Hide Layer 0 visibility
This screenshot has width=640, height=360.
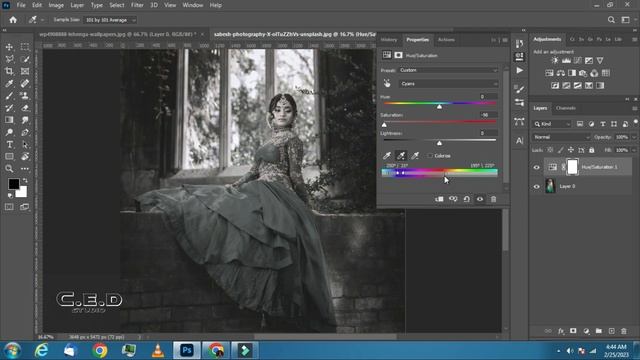[x=537, y=187]
